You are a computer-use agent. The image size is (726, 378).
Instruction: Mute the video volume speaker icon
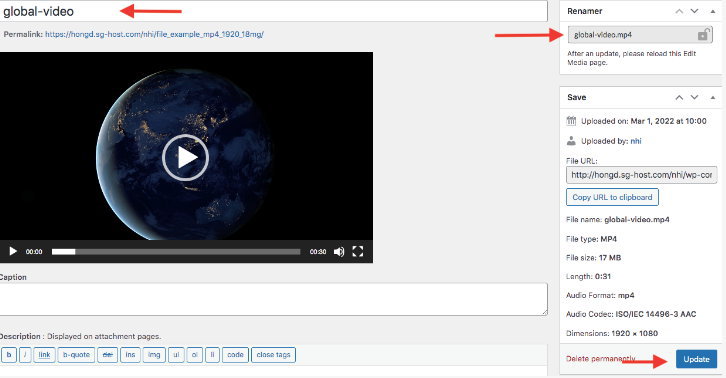(x=339, y=252)
